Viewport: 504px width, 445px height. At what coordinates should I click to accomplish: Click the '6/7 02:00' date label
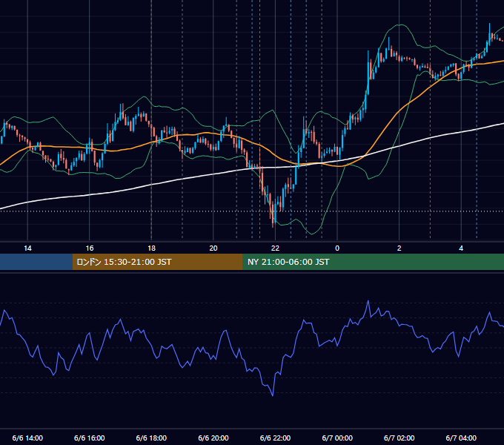[x=399, y=438]
